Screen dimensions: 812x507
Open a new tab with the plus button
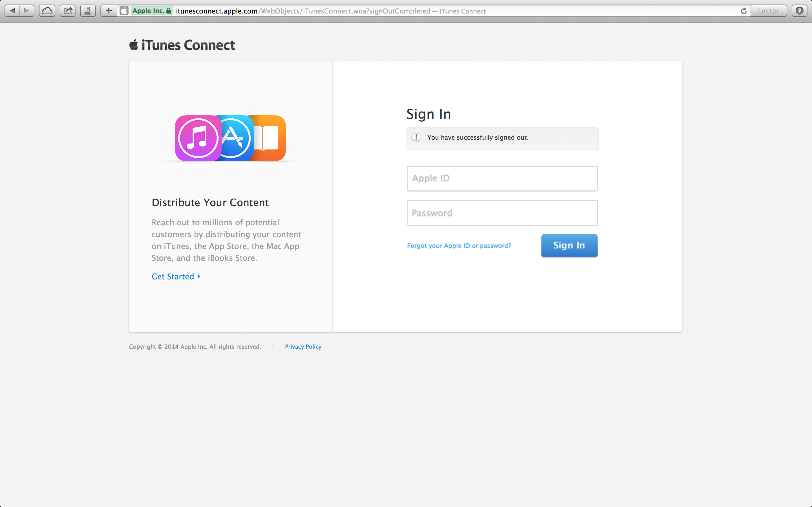[108, 10]
